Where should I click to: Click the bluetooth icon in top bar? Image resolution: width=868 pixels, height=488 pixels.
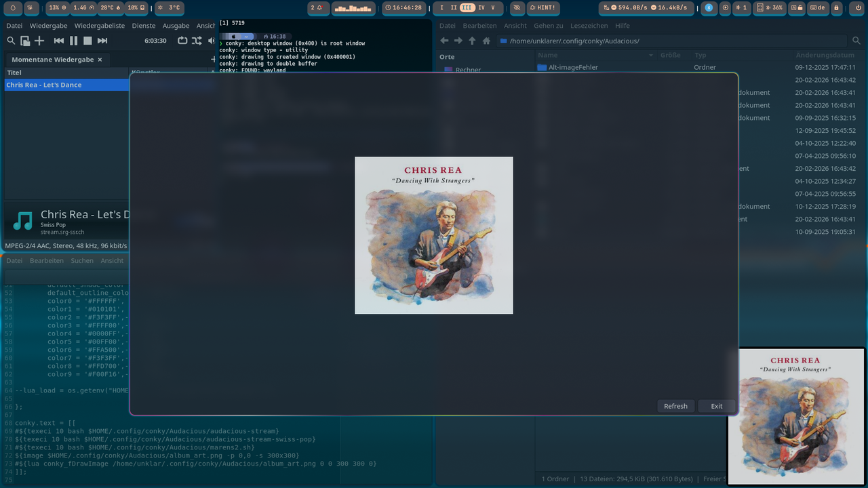(x=709, y=7)
